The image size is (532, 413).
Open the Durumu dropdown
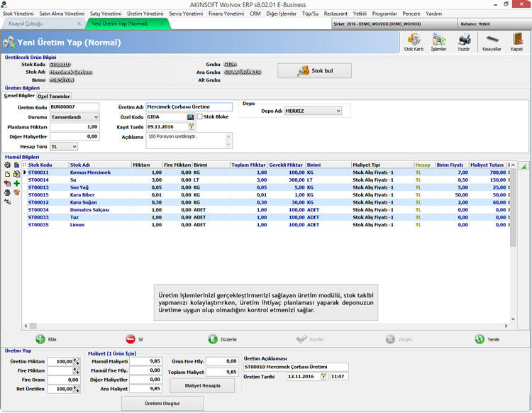pyautogui.click(x=74, y=117)
